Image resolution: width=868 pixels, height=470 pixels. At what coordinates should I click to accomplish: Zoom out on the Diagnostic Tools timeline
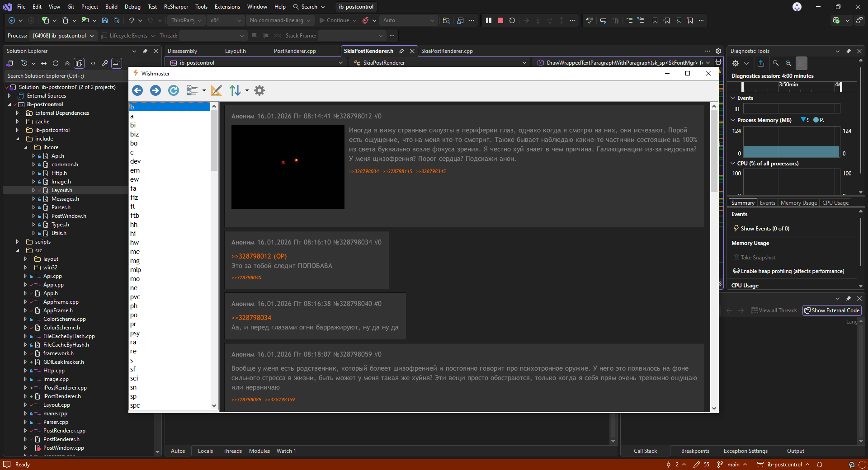[788, 63]
